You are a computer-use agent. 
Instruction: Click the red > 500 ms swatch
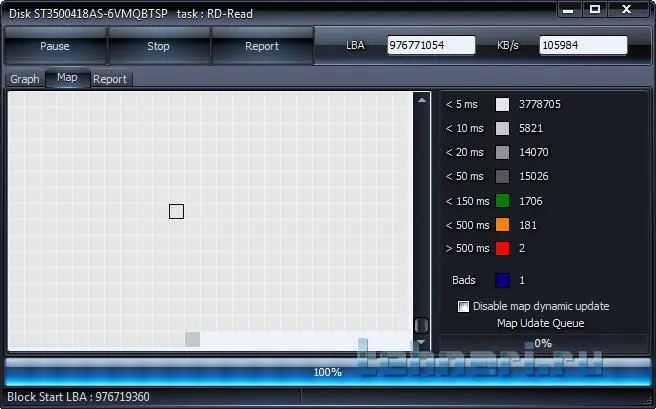(x=502, y=248)
